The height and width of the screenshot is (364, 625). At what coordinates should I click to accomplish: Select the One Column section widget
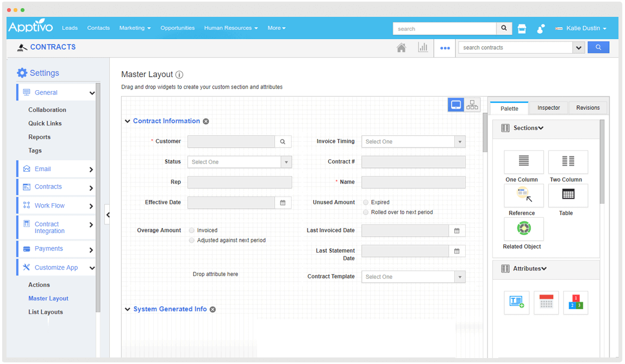pos(523,162)
